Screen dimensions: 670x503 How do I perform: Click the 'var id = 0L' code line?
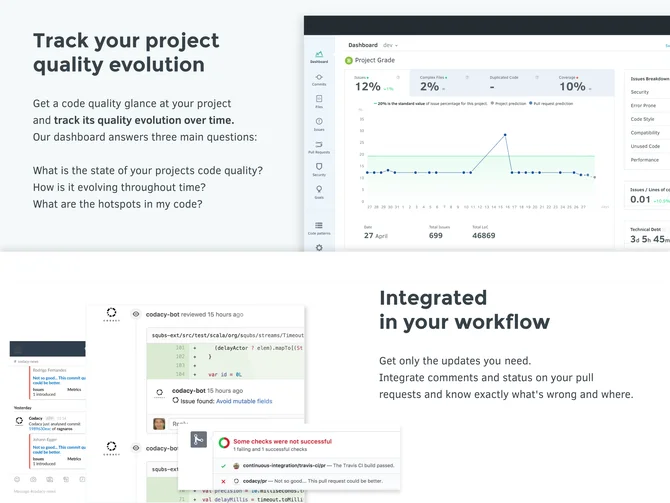click(225, 374)
